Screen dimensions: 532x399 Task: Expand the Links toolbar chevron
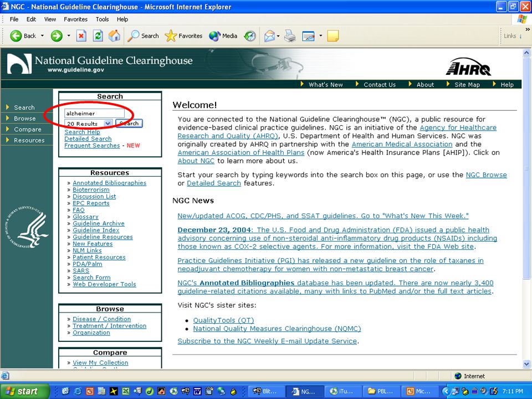coord(527,29)
